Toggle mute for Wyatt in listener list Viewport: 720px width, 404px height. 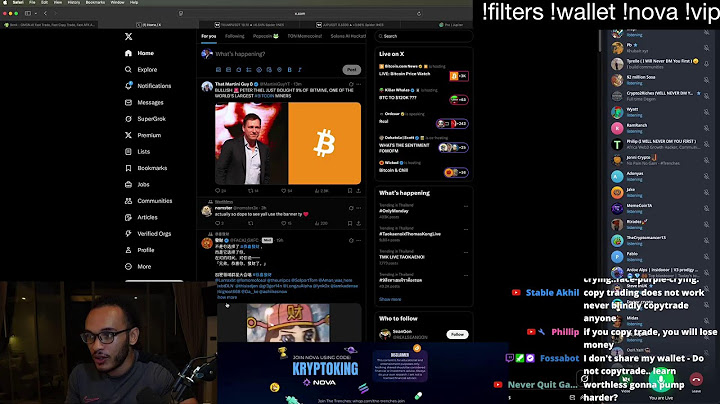click(706, 112)
